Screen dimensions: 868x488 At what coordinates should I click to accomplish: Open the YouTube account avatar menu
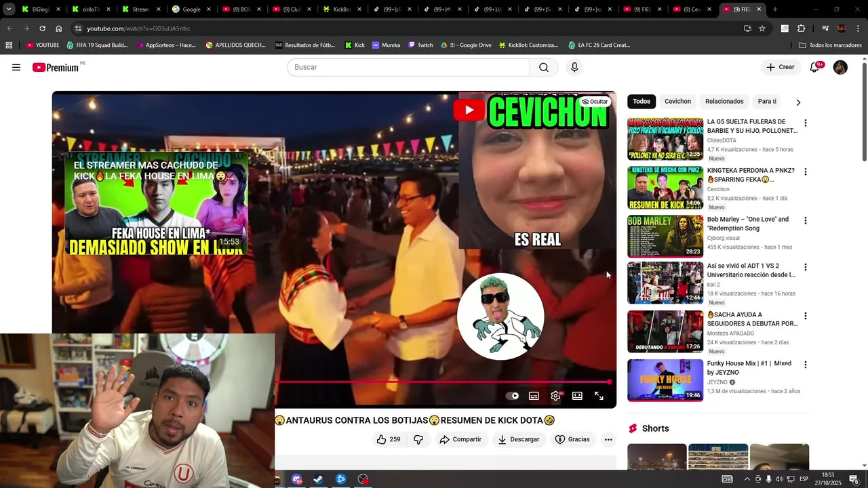coord(840,67)
